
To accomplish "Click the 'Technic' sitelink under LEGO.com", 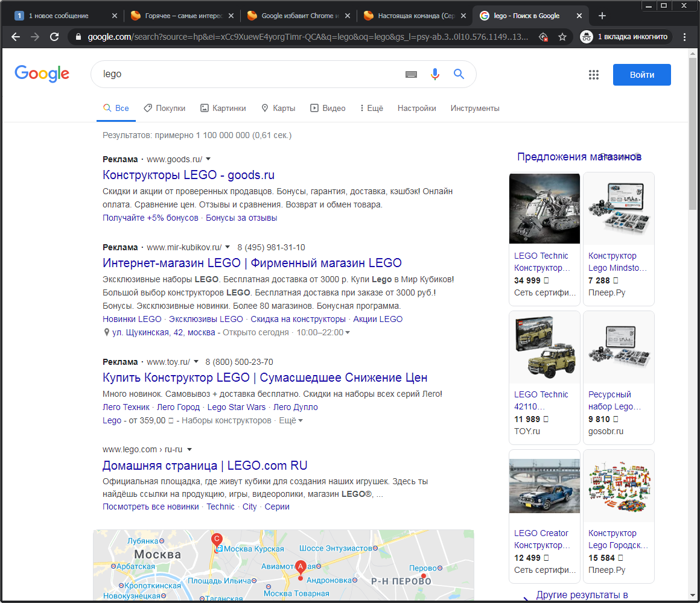I will tap(220, 507).
